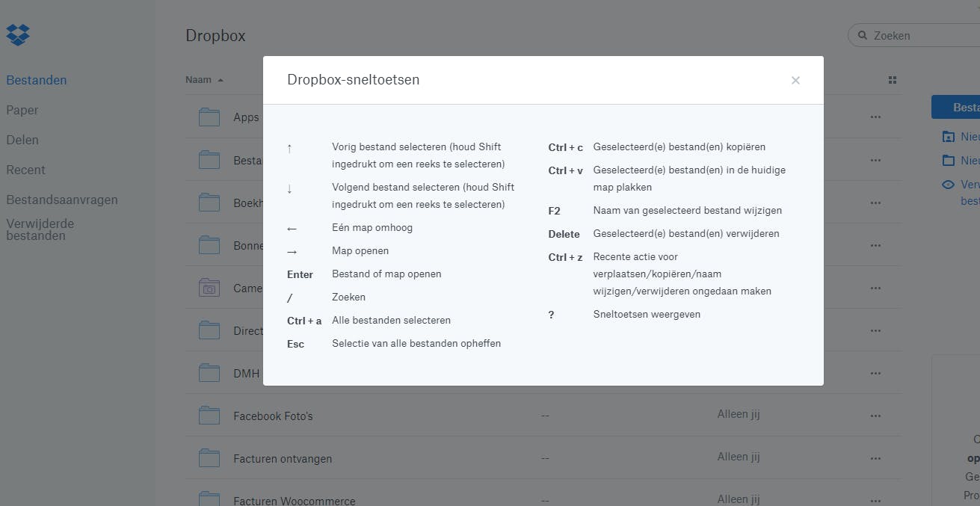Open Bestandsaanvragen from the sidebar
Image resolution: width=980 pixels, height=506 pixels.
62,200
